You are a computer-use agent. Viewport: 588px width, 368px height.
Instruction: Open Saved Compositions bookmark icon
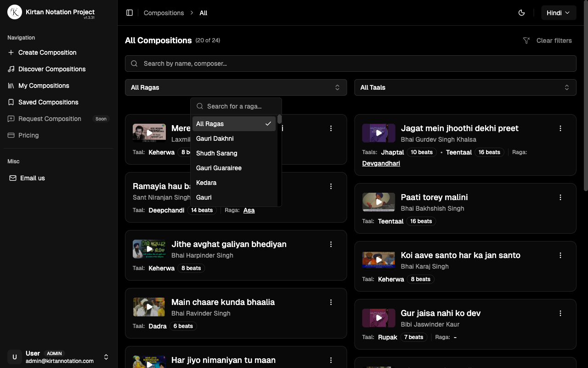pyautogui.click(x=10, y=102)
